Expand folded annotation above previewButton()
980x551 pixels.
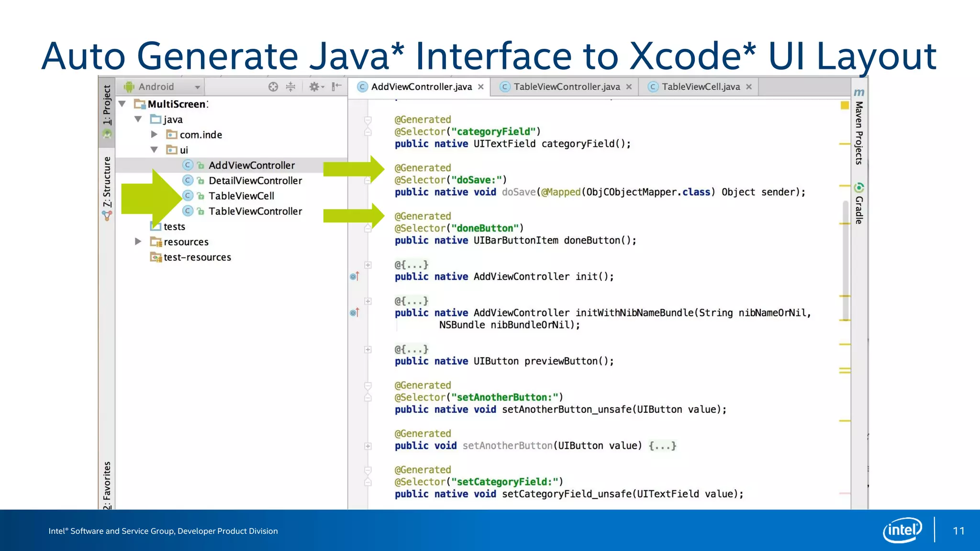(x=368, y=350)
